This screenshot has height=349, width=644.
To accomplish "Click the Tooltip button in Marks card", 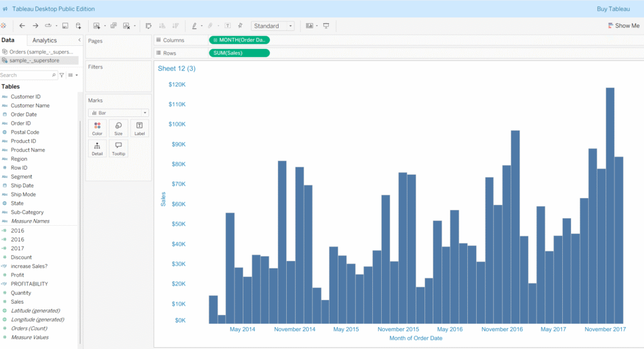I will pos(118,148).
